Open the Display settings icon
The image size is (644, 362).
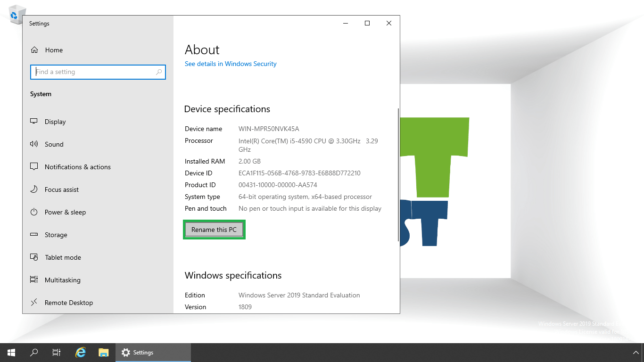click(34, 121)
